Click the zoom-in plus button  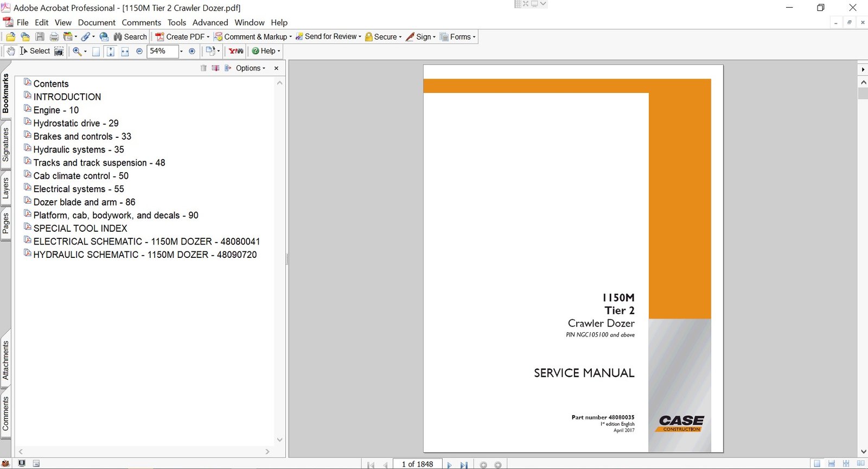[x=192, y=51]
